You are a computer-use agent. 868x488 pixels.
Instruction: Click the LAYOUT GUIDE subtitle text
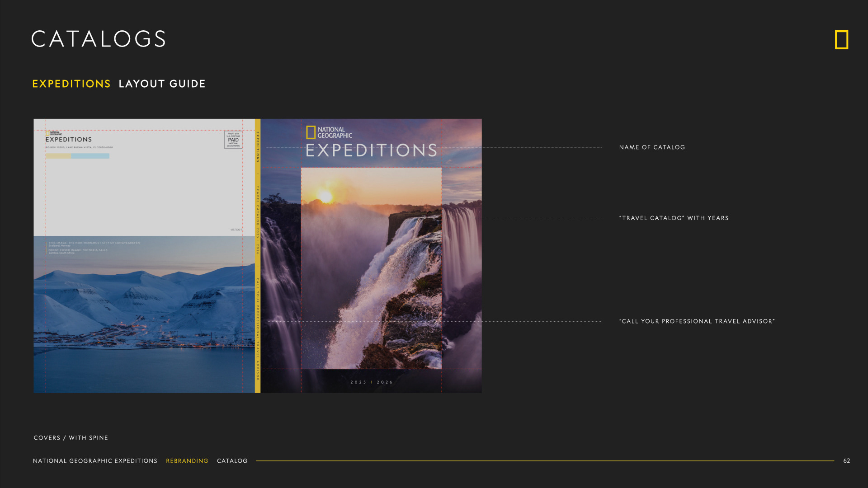pyautogui.click(x=162, y=84)
